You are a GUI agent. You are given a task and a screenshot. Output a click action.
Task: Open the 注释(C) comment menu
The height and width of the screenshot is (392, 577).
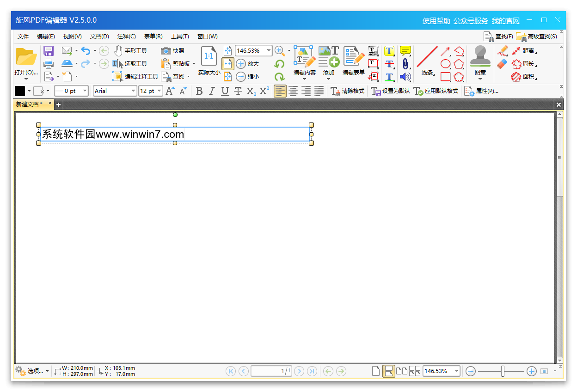(x=126, y=37)
